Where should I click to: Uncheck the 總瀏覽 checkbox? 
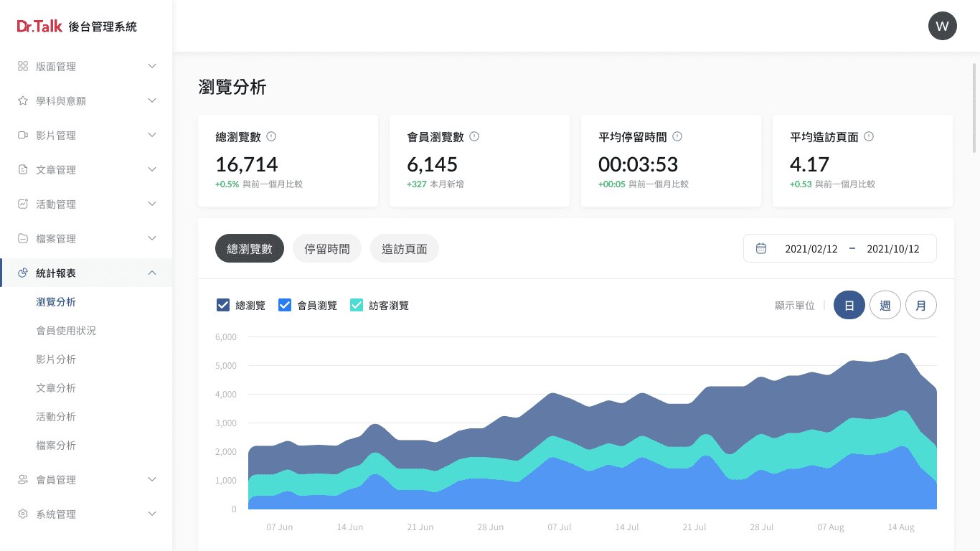[223, 305]
